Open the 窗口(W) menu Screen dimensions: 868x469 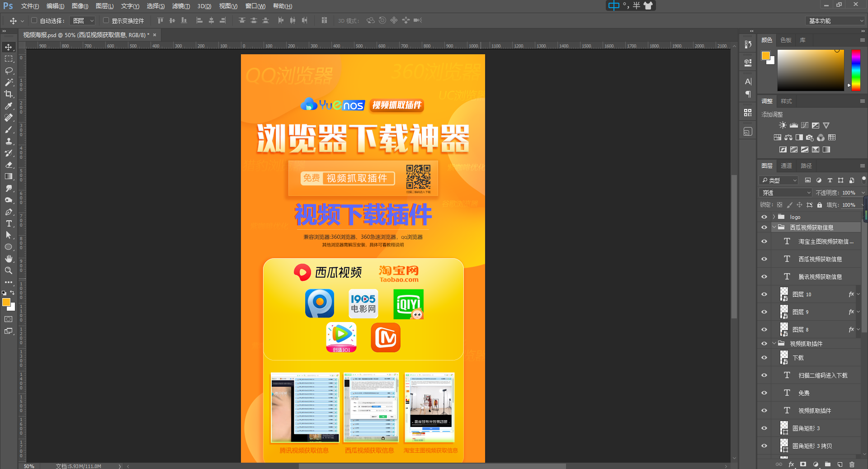coord(255,6)
